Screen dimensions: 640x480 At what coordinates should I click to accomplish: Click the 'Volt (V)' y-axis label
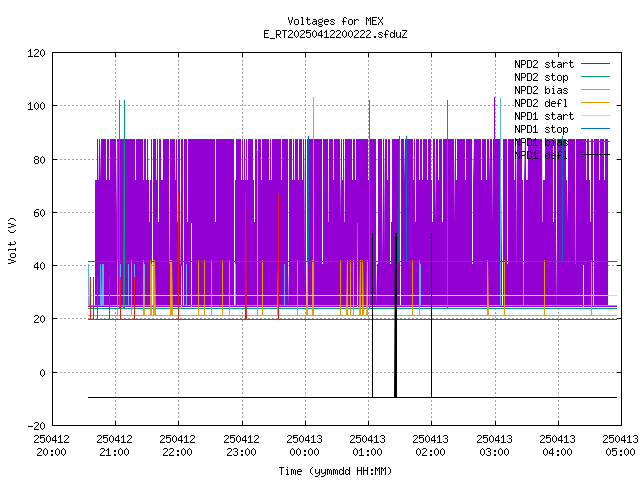click(13, 241)
